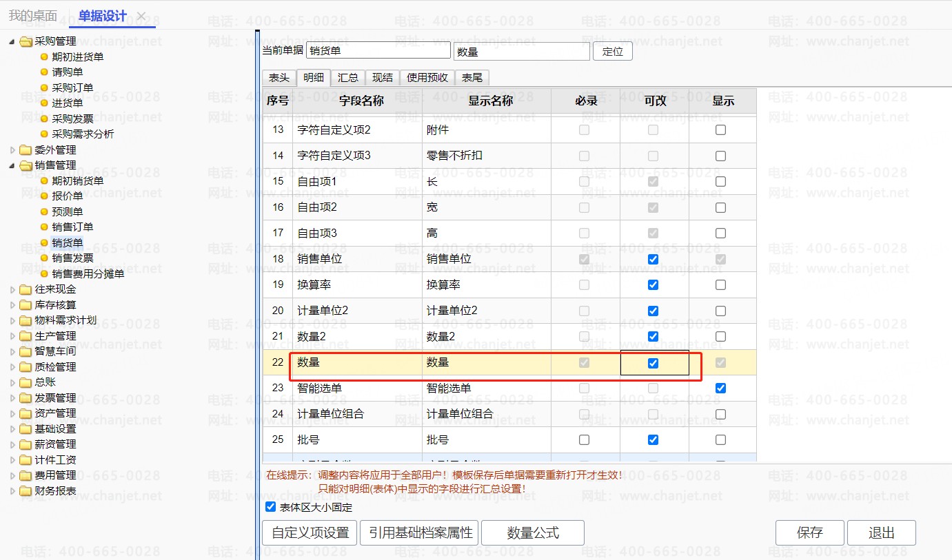The image size is (952, 560).
Task: Expand the 总账 tree node
Action: pos(12,382)
